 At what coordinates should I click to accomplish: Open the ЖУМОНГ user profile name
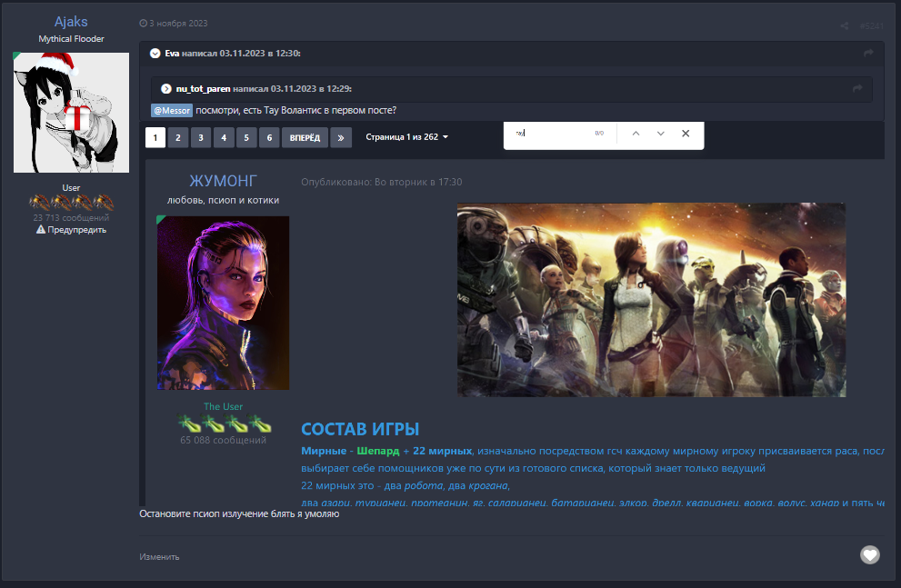223,181
